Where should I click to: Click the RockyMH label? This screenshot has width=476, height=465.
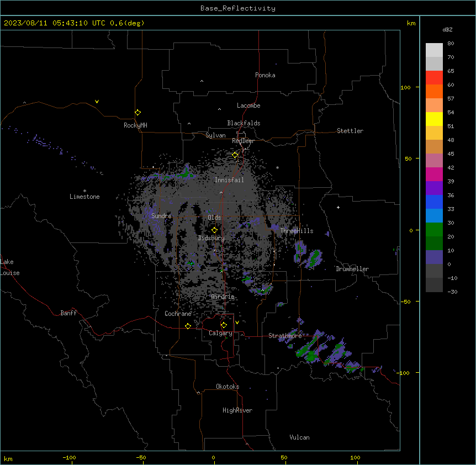[x=135, y=125]
